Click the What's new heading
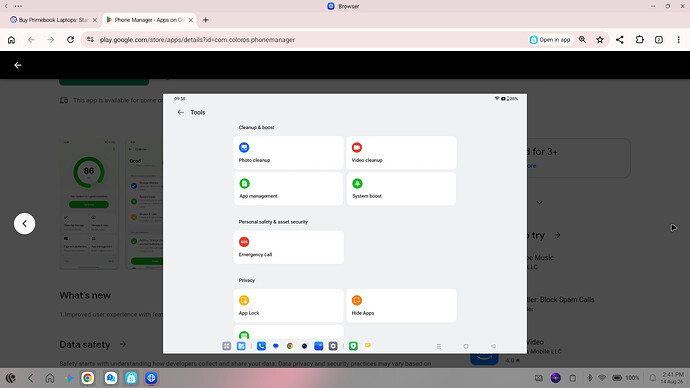 (x=85, y=295)
